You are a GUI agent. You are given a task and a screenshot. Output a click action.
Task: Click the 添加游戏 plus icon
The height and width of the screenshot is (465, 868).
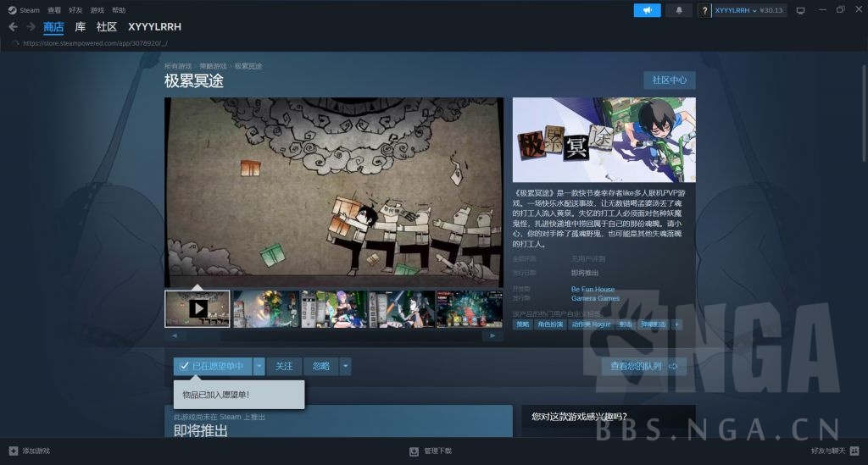point(14,451)
